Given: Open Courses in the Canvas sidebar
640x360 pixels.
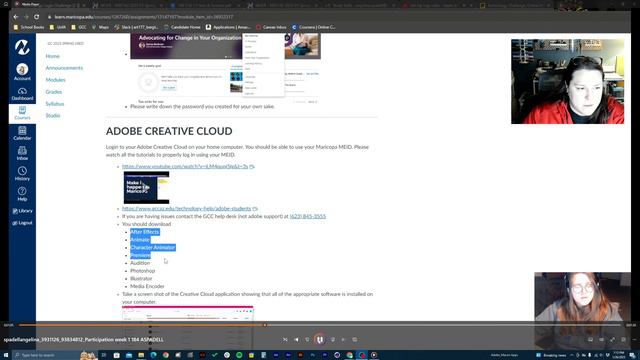Looking at the screenshot, I should pos(22,113).
